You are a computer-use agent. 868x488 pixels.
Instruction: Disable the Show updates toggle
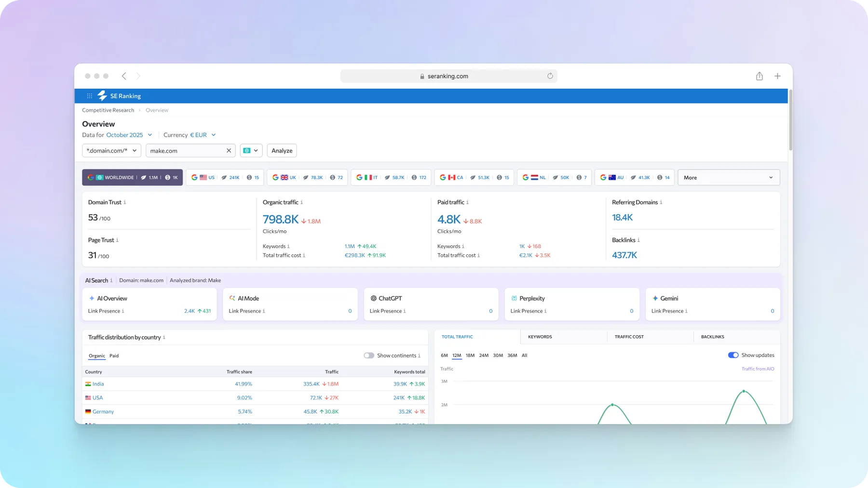tap(733, 355)
